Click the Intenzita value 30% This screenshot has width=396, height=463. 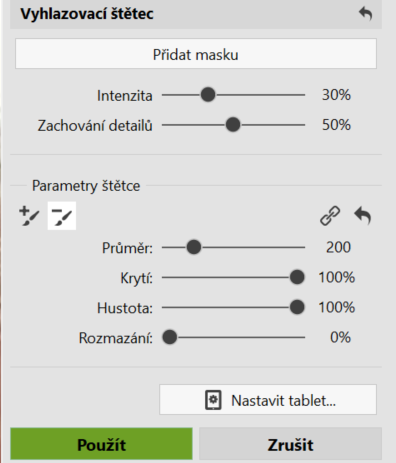[336, 95]
